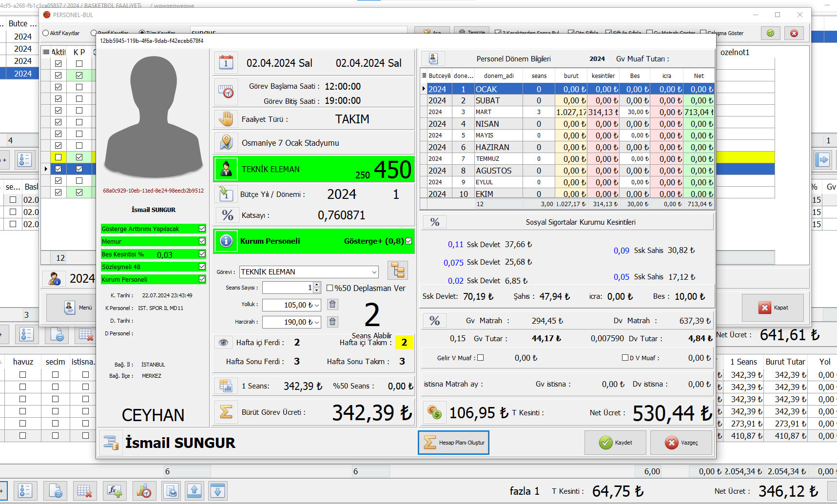The height and width of the screenshot is (504, 837).
Task: Select the MART row in the period table
Action: (497, 112)
